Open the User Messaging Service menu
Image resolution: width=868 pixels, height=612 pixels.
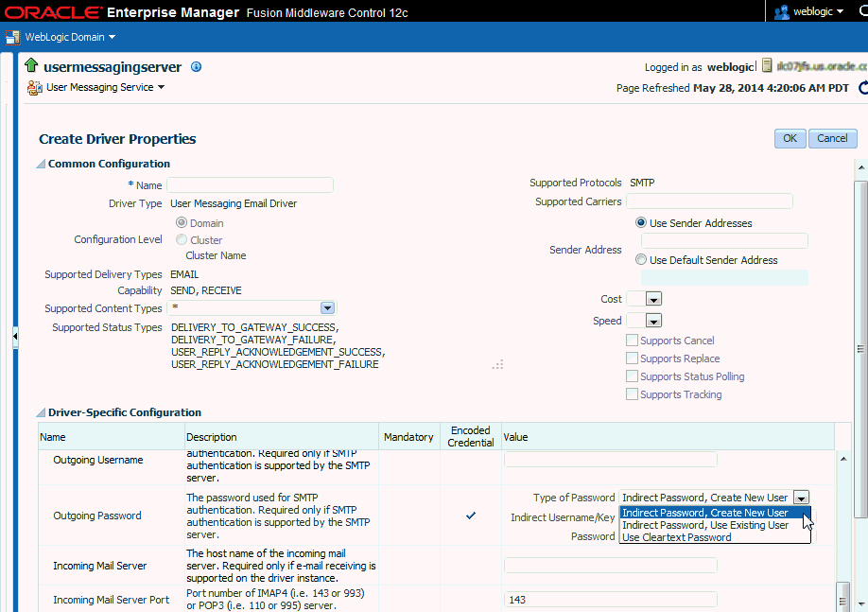[105, 88]
